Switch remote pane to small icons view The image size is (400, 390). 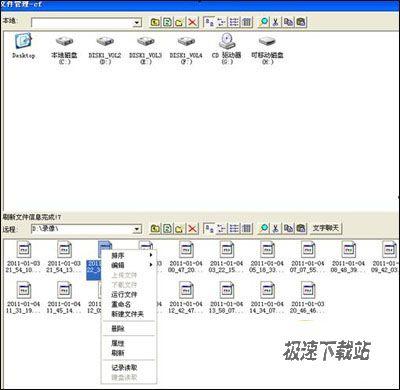click(x=221, y=229)
